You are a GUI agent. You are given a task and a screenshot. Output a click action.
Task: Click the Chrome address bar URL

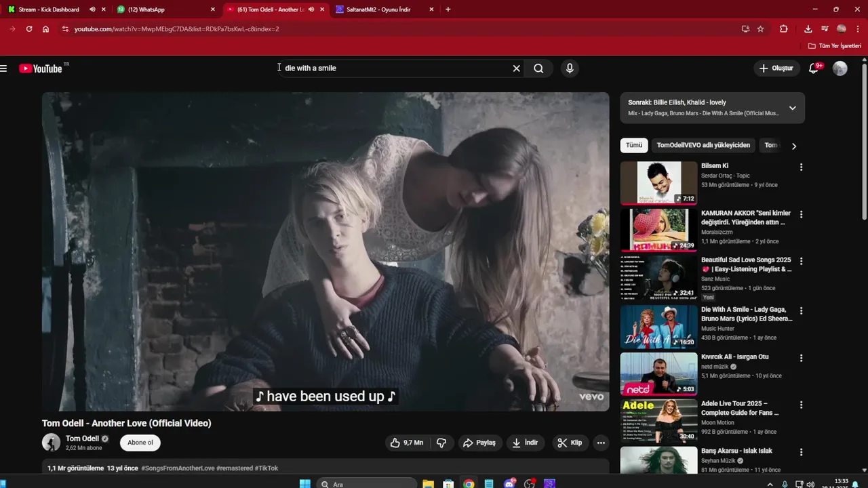(176, 29)
